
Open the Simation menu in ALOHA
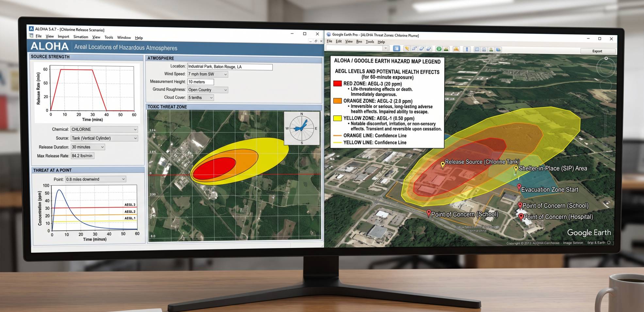click(x=81, y=37)
